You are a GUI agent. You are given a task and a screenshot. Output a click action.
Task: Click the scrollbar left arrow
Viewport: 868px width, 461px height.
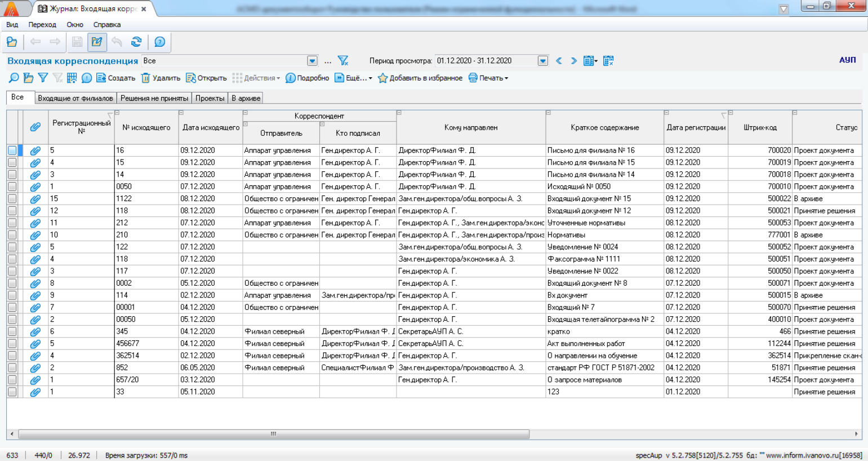[12, 434]
